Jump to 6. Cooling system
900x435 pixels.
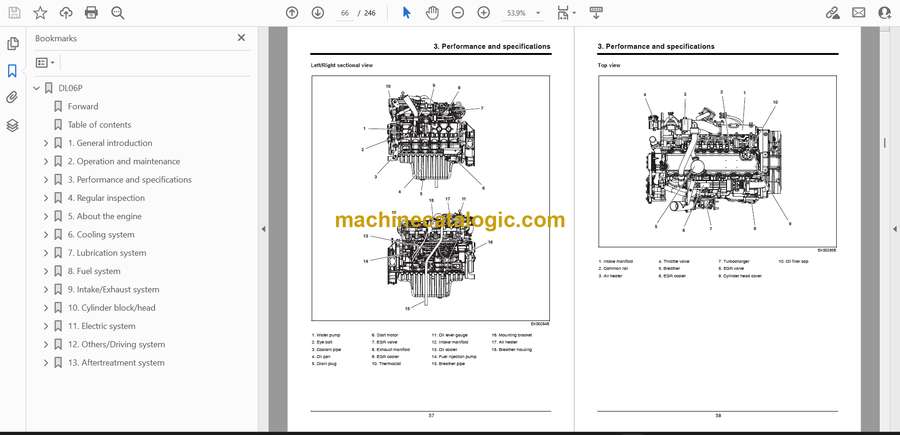pos(101,235)
